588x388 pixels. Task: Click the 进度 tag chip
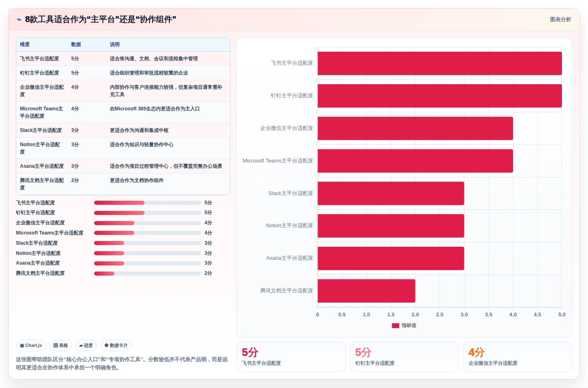pyautogui.click(x=86, y=345)
